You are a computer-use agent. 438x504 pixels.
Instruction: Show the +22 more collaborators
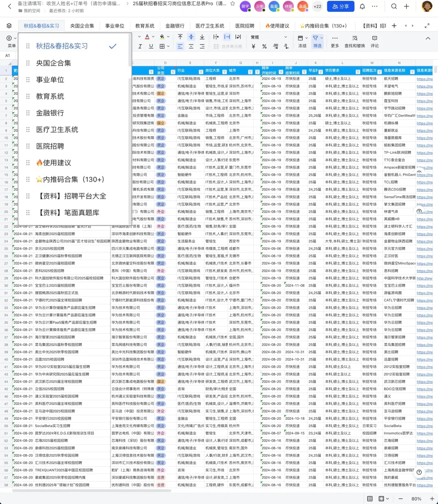point(318,6)
